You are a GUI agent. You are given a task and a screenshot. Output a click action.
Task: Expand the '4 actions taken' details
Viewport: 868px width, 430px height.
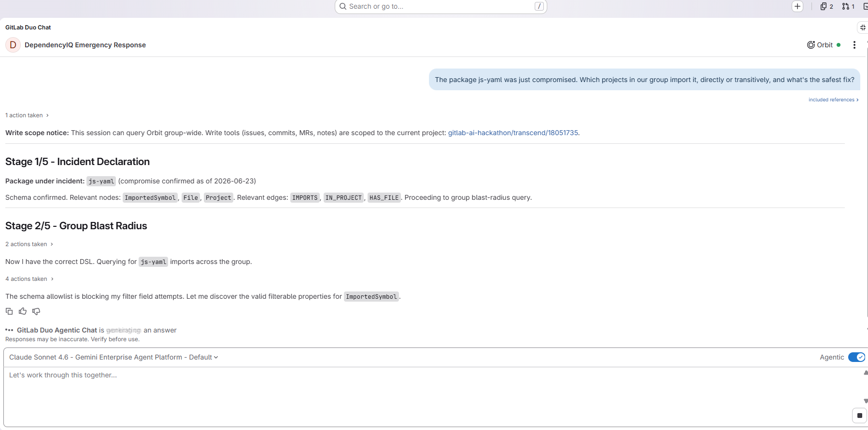29,279
